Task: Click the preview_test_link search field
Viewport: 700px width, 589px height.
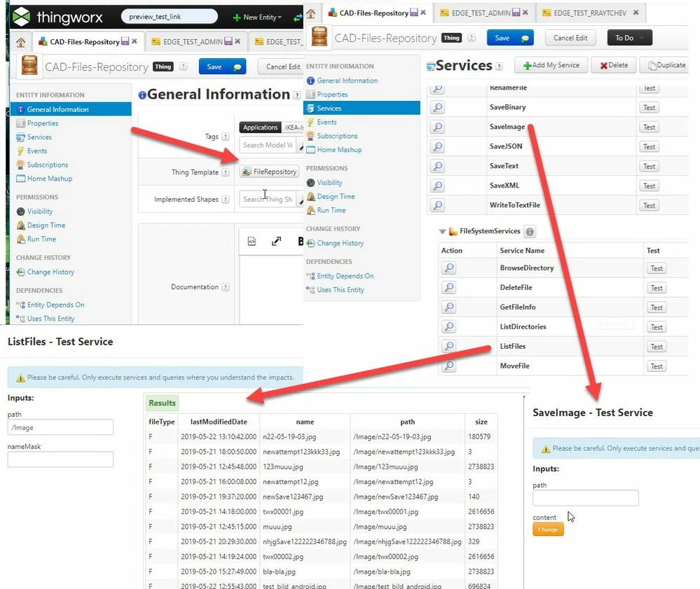Action: pos(169,17)
